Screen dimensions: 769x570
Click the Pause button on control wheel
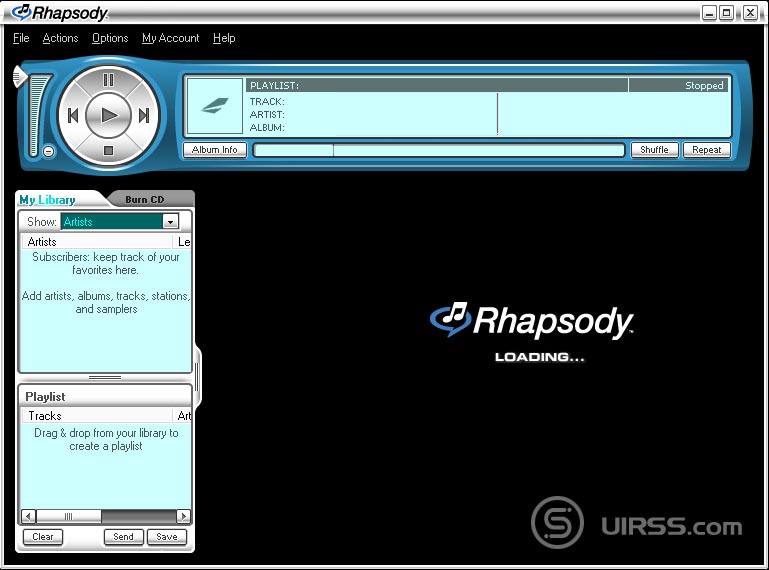(109, 80)
